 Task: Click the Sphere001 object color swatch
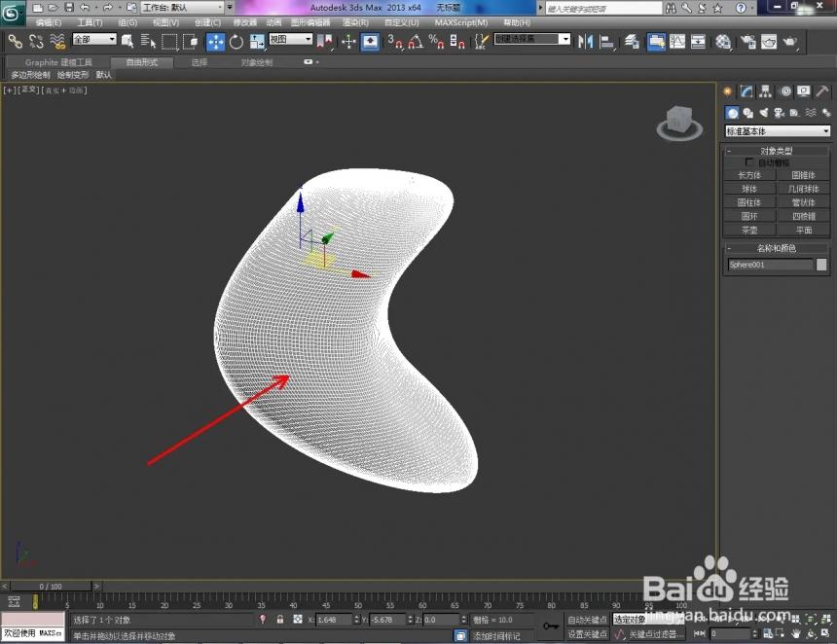(x=821, y=265)
